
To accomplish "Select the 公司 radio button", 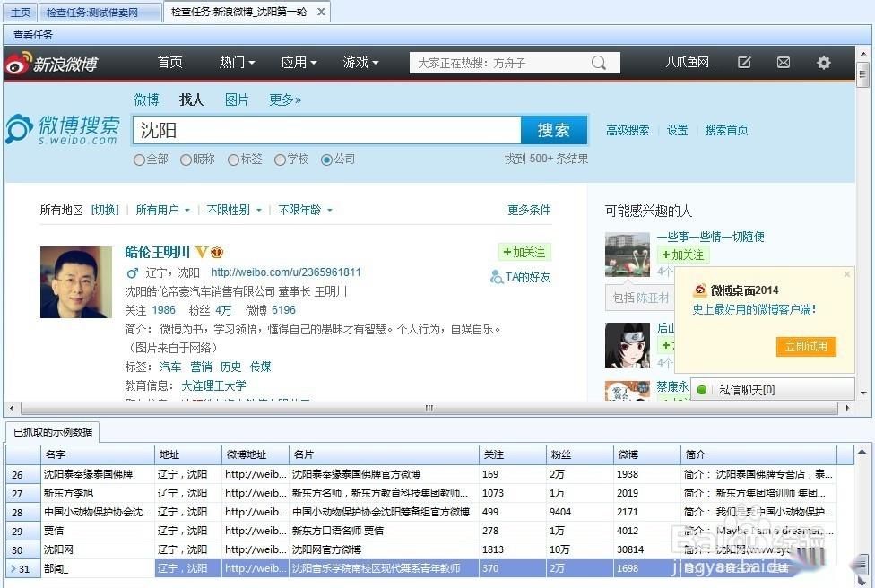I will (326, 160).
